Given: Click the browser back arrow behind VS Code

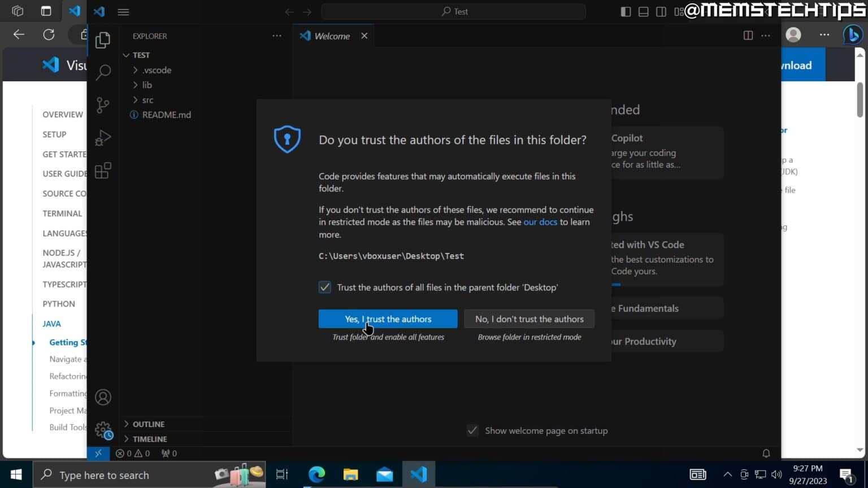Looking at the screenshot, I should [x=19, y=34].
